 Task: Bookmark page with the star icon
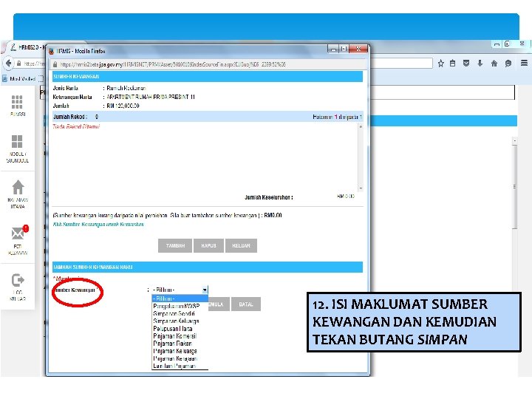tap(440, 63)
